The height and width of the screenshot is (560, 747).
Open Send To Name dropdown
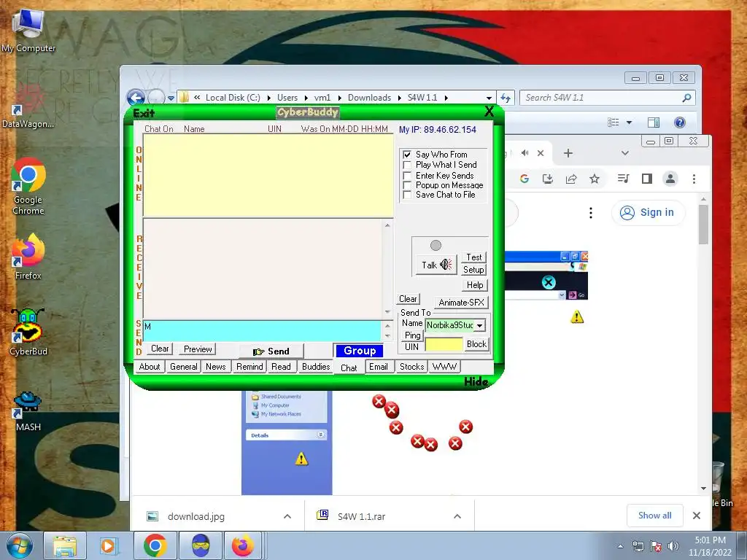point(480,325)
